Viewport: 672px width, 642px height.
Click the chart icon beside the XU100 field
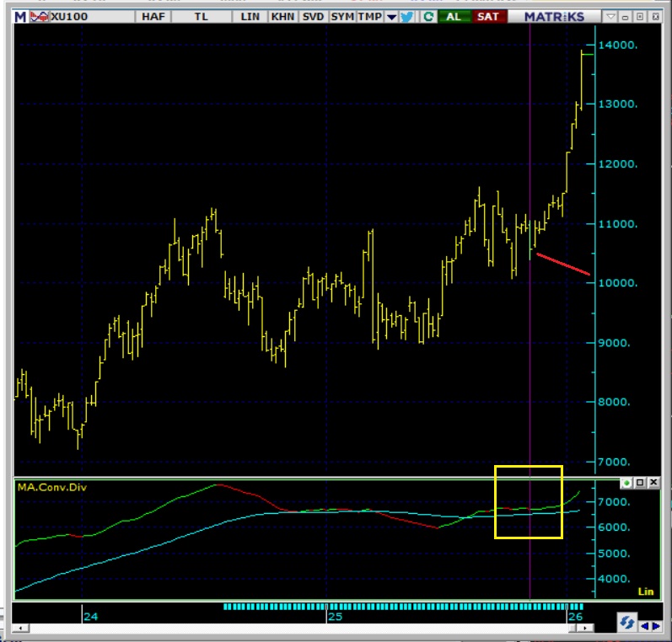(x=39, y=16)
